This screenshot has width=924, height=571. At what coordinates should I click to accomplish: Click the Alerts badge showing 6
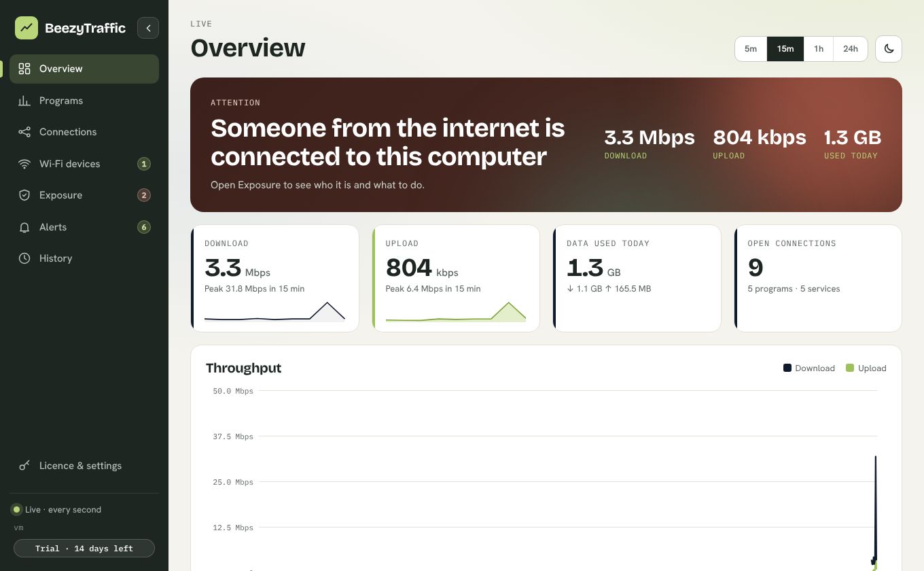[143, 227]
